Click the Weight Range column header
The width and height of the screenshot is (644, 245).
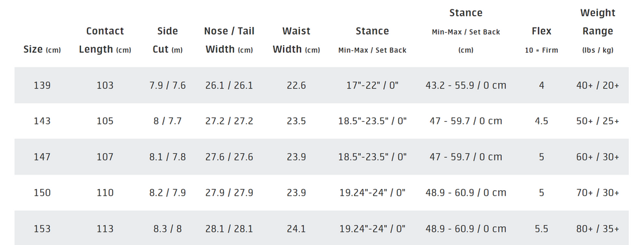point(597,31)
